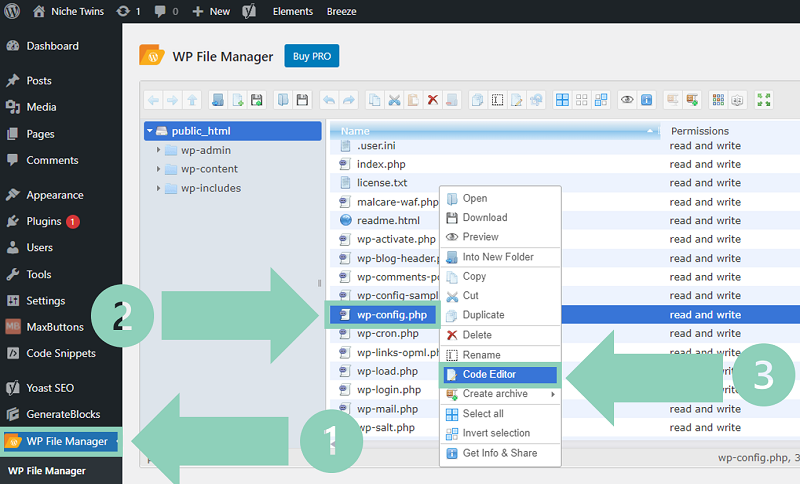Screen dimensions: 800x484
Task: Open Breeze in the admin bar
Action: pos(341,11)
